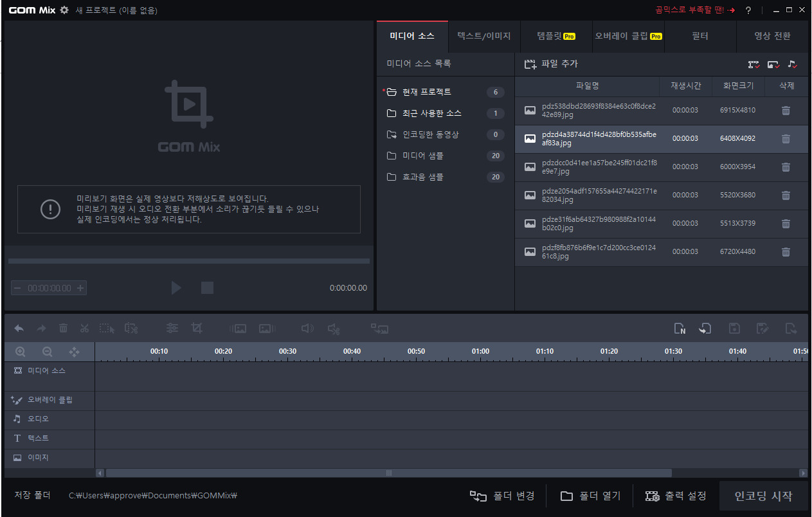The height and width of the screenshot is (517, 812).
Task: Click save project as icon
Action: [762, 329]
